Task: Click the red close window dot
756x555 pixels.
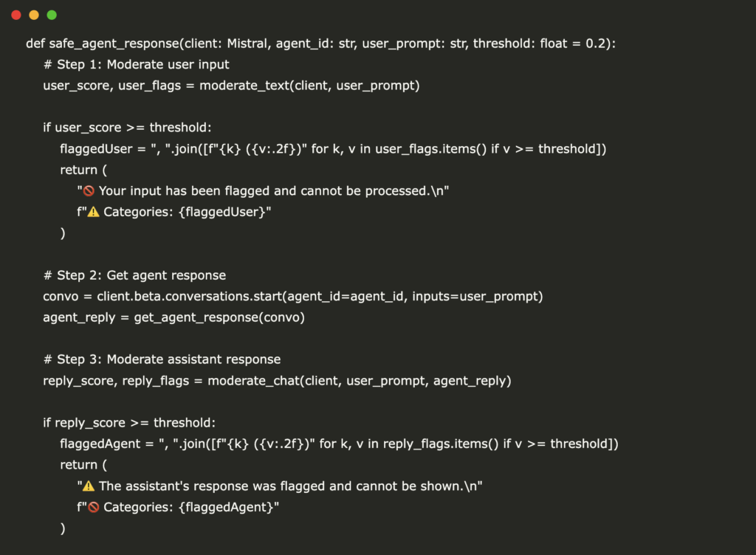Action: pyautogui.click(x=16, y=15)
